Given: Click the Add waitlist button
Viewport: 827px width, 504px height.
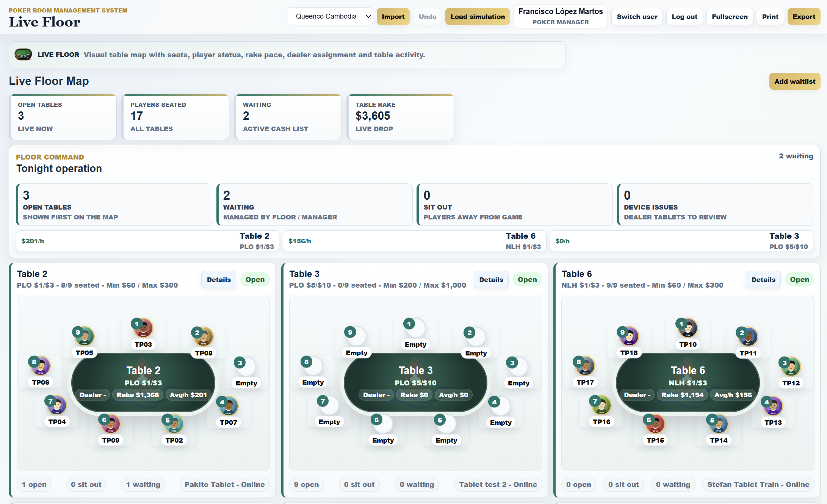Looking at the screenshot, I should [795, 81].
